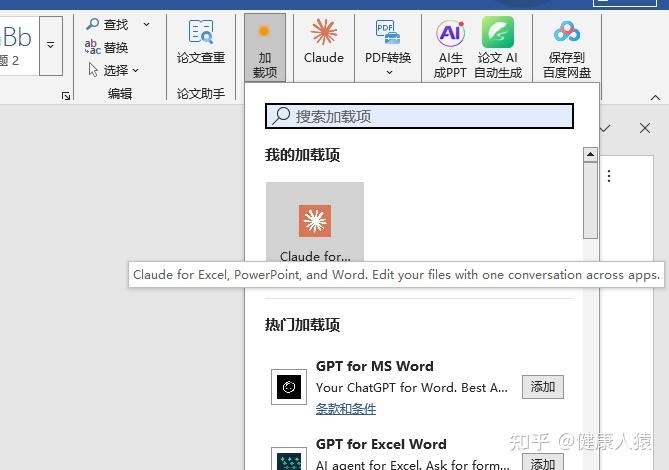Click the add-ins panel scrollbar thumb
Viewport: 669px width, 470px height.
[590, 200]
